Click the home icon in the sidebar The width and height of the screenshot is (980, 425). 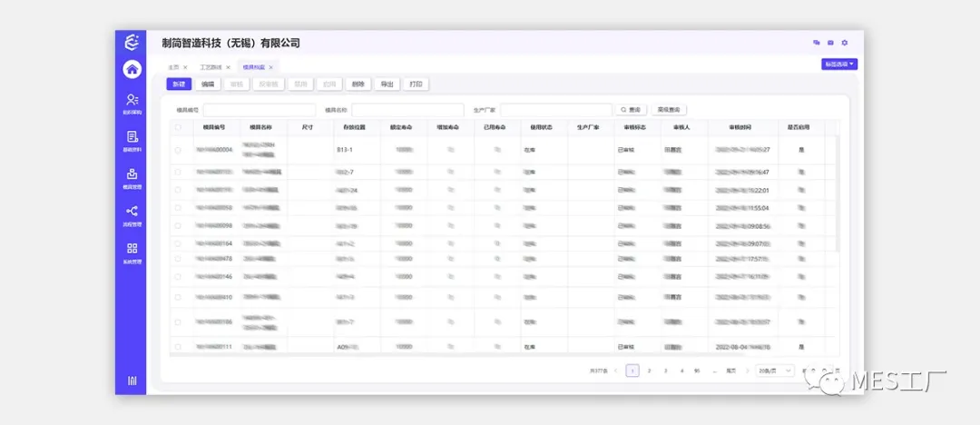(132, 69)
